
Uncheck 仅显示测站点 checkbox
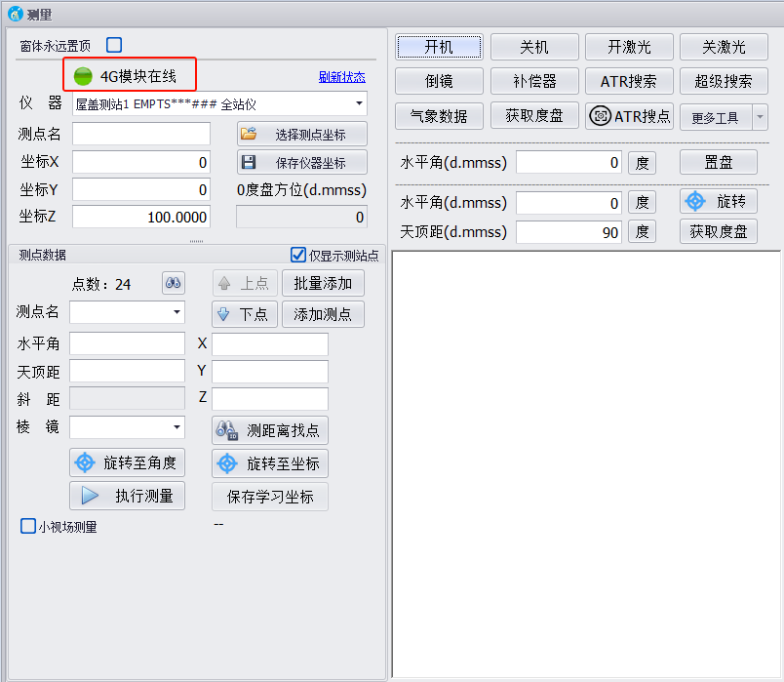pyautogui.click(x=298, y=255)
